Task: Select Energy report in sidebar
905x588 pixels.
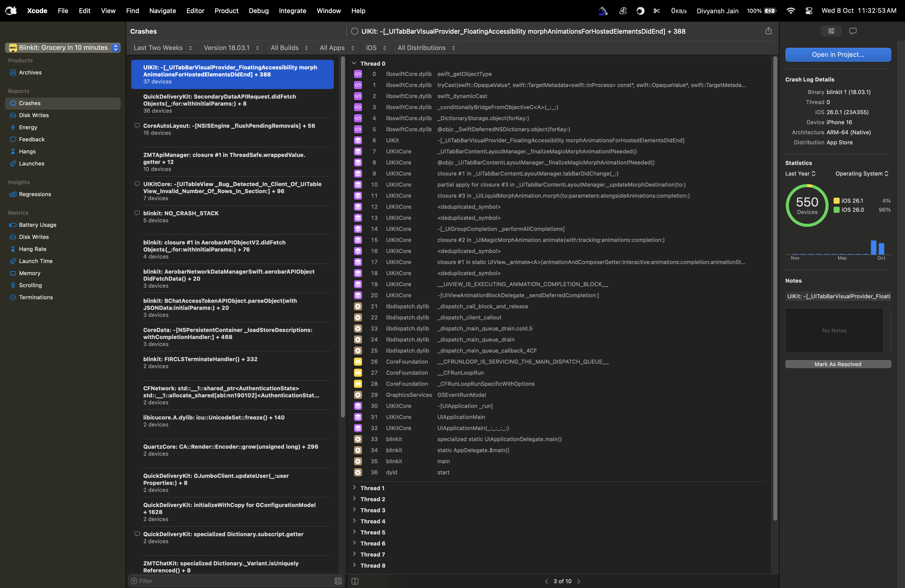Action: [28, 127]
